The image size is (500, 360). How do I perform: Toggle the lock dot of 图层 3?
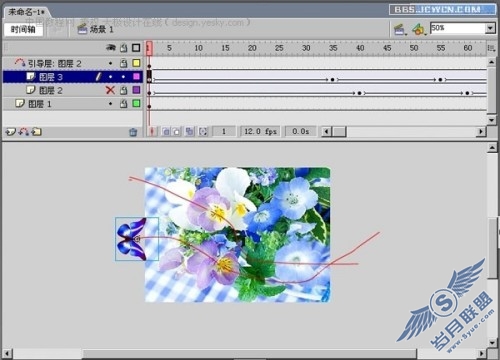(x=124, y=77)
